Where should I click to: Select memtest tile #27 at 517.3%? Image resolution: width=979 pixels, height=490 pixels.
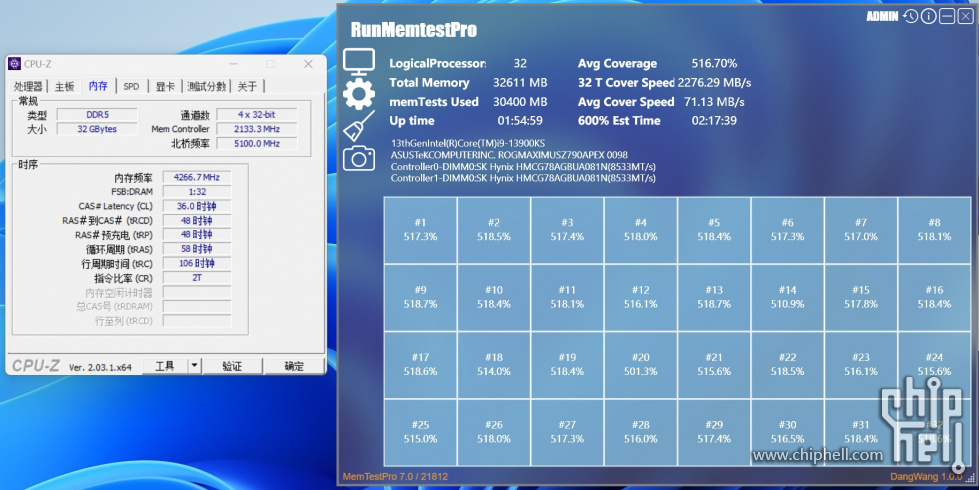(x=567, y=432)
